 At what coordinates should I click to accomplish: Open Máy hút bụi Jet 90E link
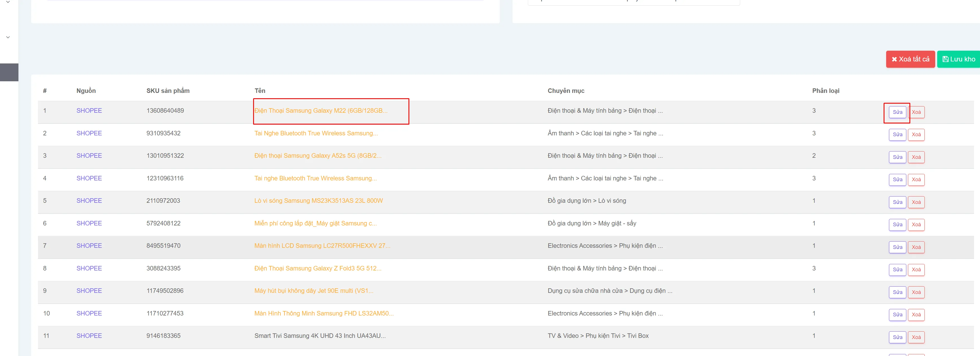(314, 291)
